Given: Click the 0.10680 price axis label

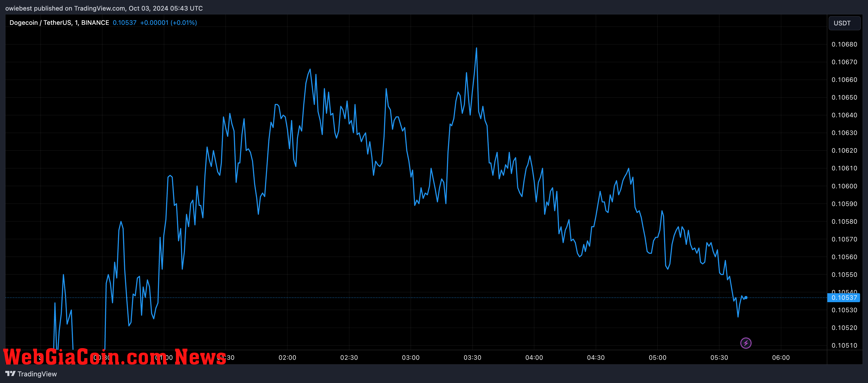Looking at the screenshot, I should click(844, 44).
